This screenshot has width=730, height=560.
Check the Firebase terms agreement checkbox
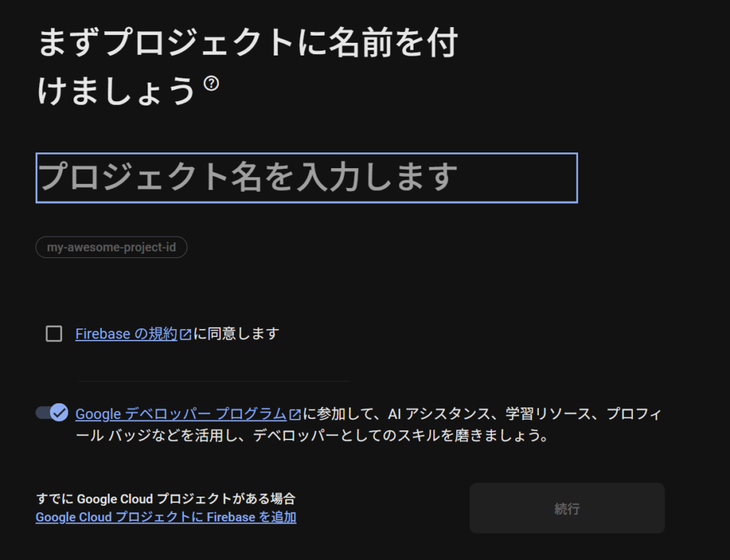click(54, 333)
